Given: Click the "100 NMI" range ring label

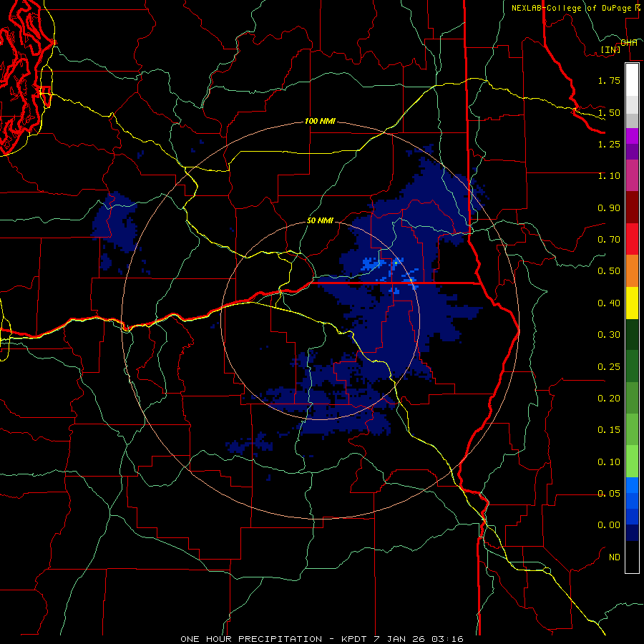Looking at the screenshot, I should pos(320,121).
